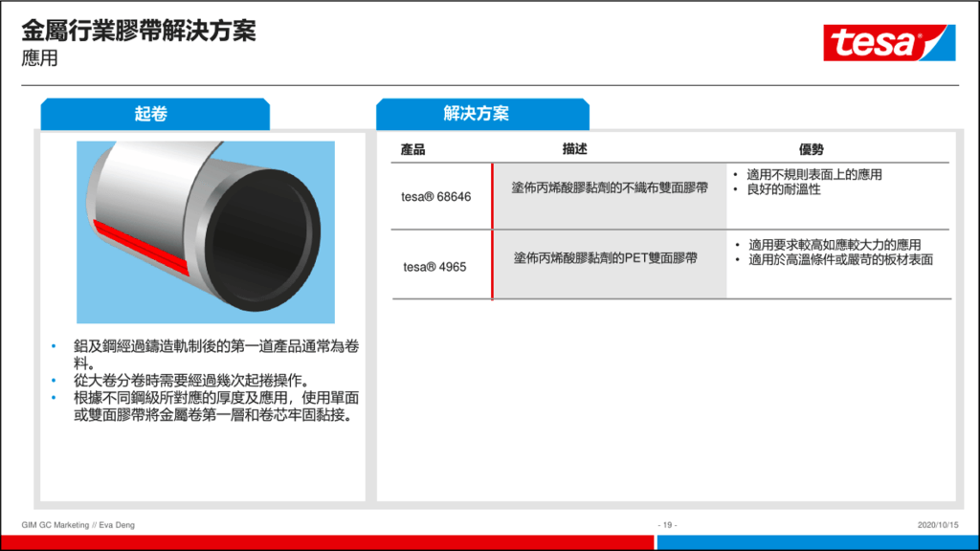980x551 pixels.
Task: Select the tesa® 4965 product cell
Action: click(x=434, y=267)
